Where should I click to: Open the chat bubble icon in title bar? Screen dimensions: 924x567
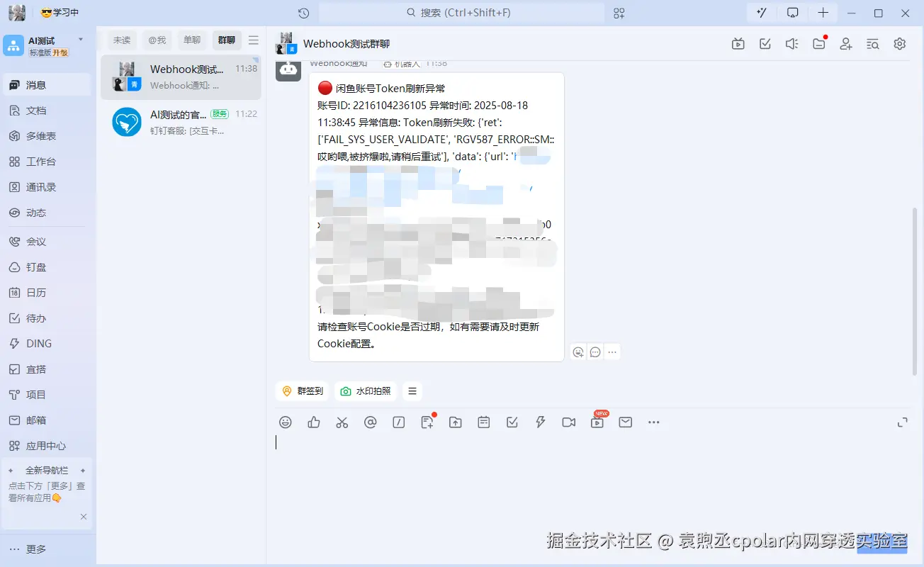[793, 13]
